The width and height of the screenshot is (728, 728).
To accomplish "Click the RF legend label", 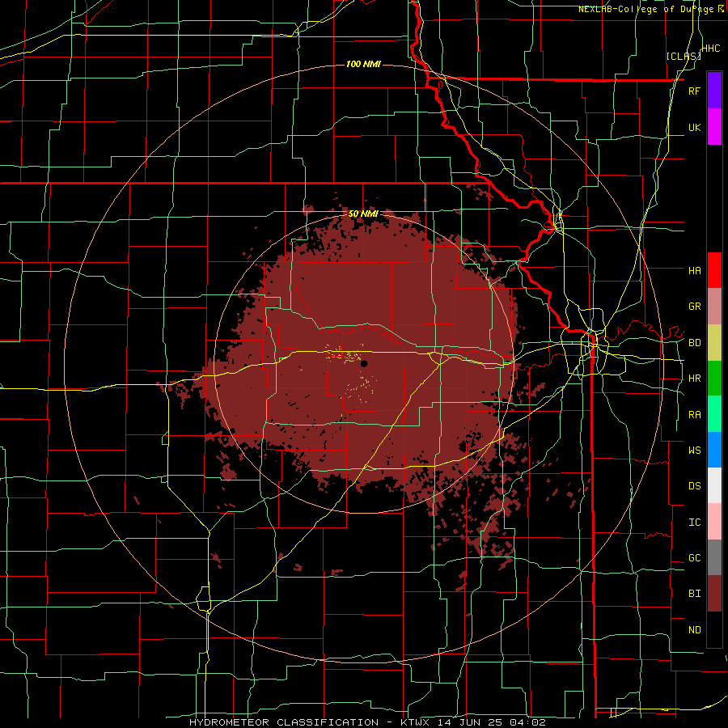I will [x=694, y=91].
